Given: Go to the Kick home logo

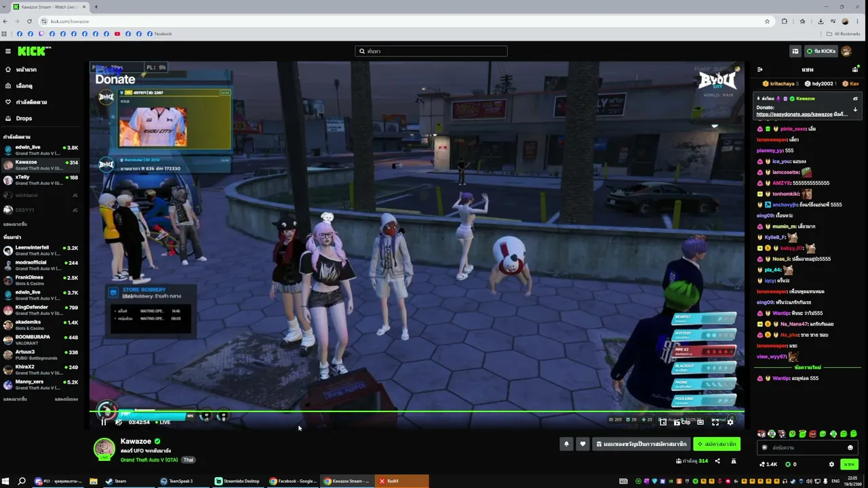Looking at the screenshot, I should point(34,51).
